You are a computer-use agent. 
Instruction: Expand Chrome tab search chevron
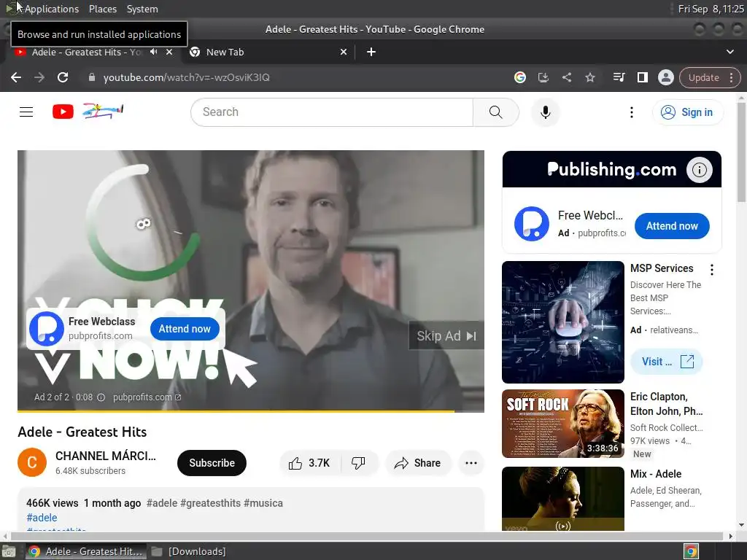(729, 52)
